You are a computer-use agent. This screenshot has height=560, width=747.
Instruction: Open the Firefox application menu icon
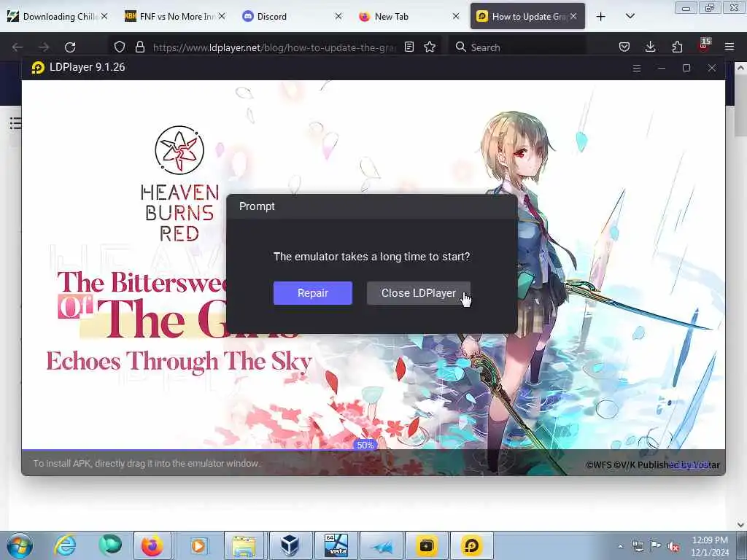tap(729, 47)
